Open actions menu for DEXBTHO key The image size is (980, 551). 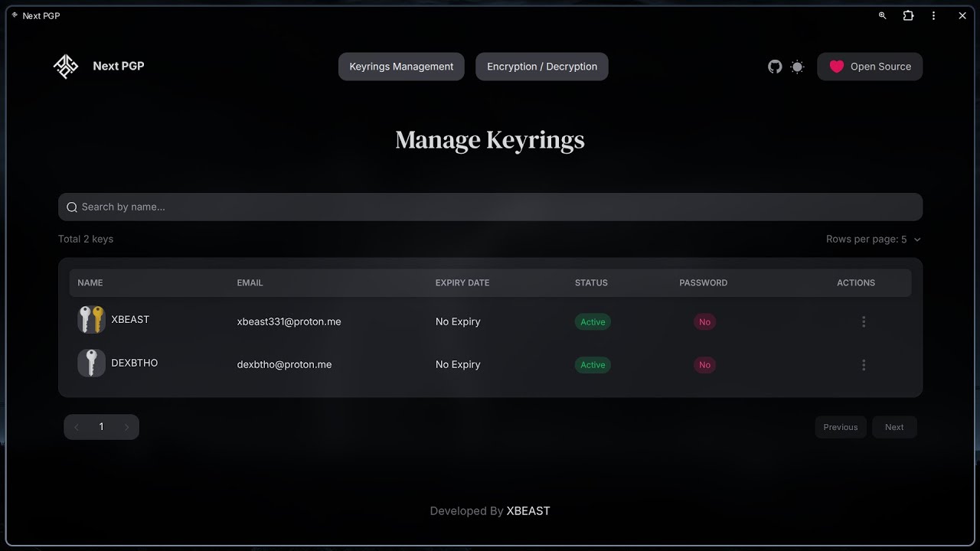coord(864,365)
